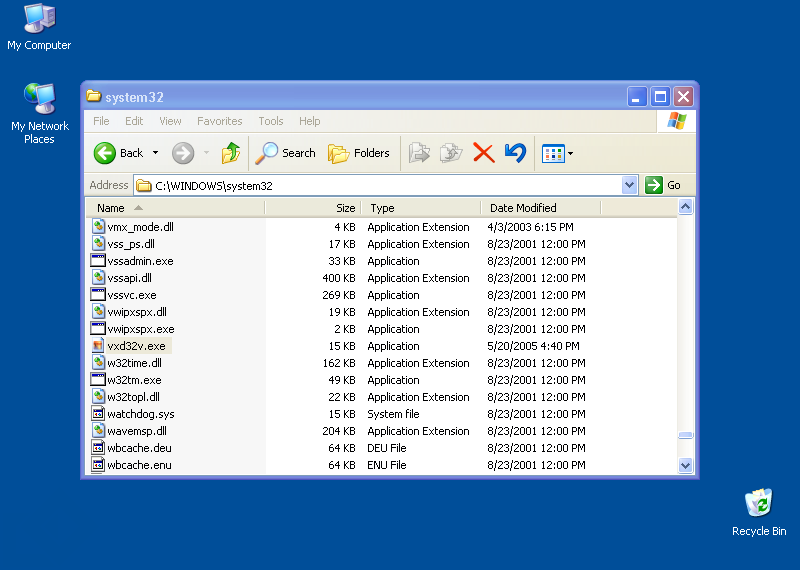Open the Help menu
The height and width of the screenshot is (570, 800).
[309, 121]
